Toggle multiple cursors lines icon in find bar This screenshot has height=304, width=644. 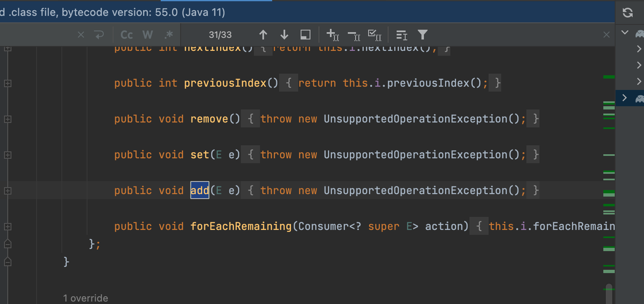pos(402,35)
